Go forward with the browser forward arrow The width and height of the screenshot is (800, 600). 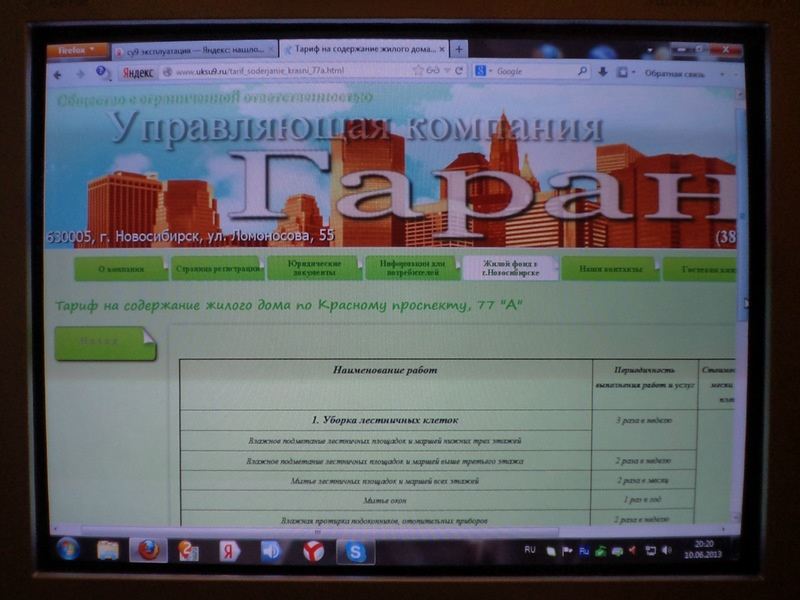point(81,74)
